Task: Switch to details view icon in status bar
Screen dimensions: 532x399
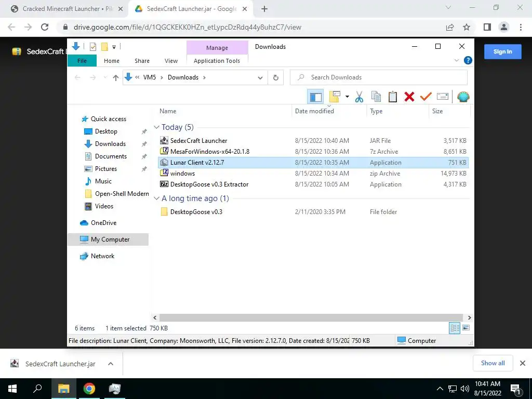Action: (455, 328)
